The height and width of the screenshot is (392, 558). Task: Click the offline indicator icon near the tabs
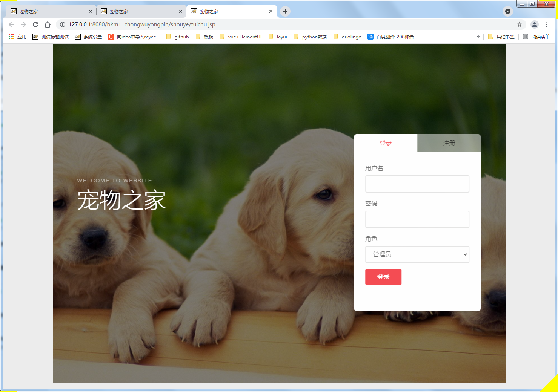[507, 11]
